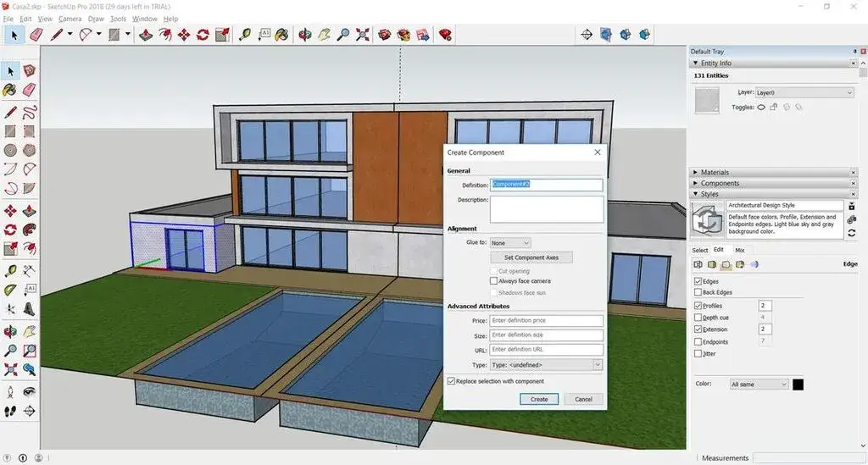Image resolution: width=868 pixels, height=465 pixels.
Task: Select the Rotated Rectangle tool
Action: (x=30, y=131)
